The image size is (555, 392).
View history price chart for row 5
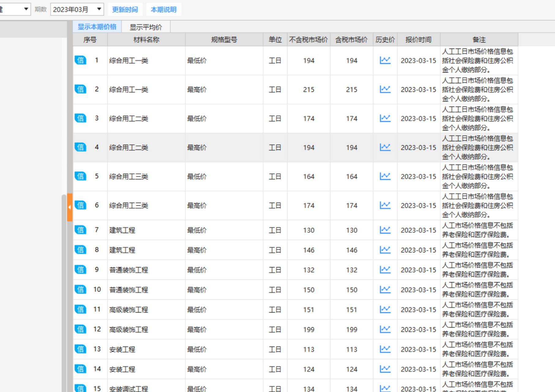(385, 176)
